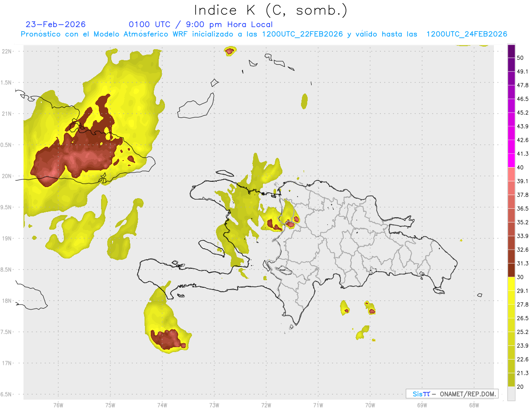Screen dimensions: 532x411
Task: Click the latitude label "21N"
Action: [7, 114]
